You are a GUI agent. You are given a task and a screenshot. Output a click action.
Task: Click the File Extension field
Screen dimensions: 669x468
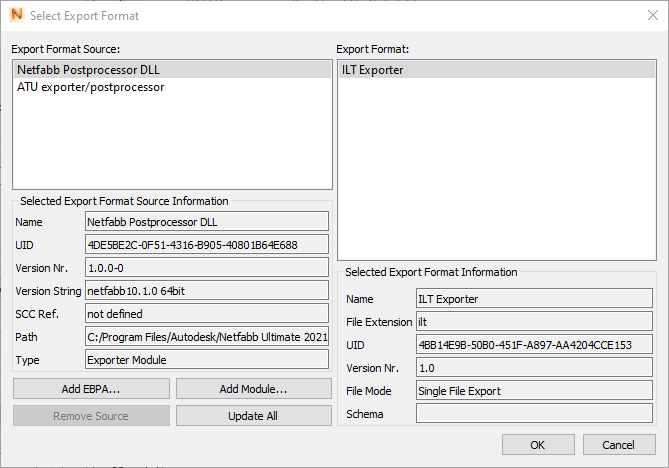click(534, 321)
